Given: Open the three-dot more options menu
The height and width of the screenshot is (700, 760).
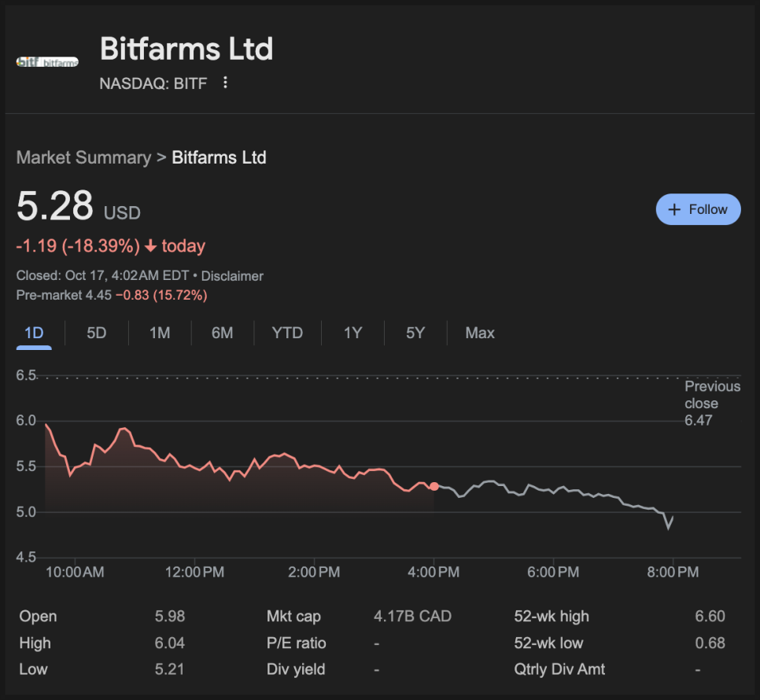Looking at the screenshot, I should point(225,83).
